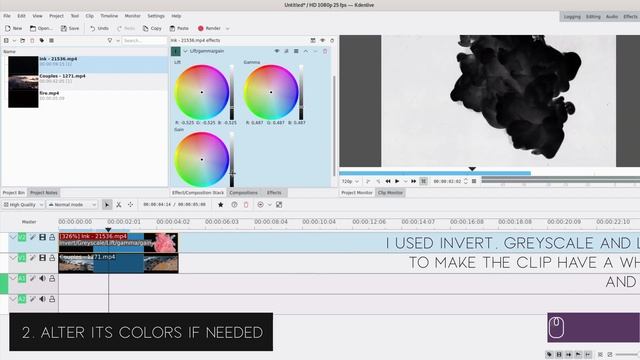Open the High Quality preview dropdown
The image size is (640, 360).
23,204
